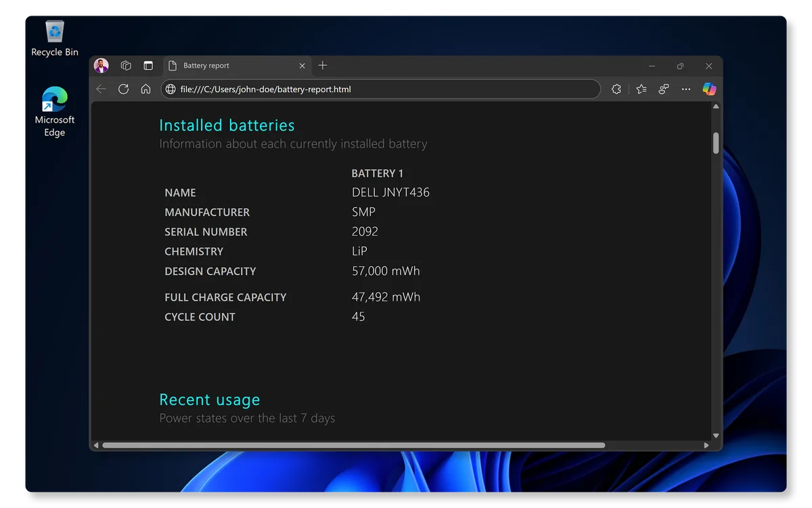Click the vertical scrollbar thumb
This screenshot has height=508, width=812.
[716, 143]
